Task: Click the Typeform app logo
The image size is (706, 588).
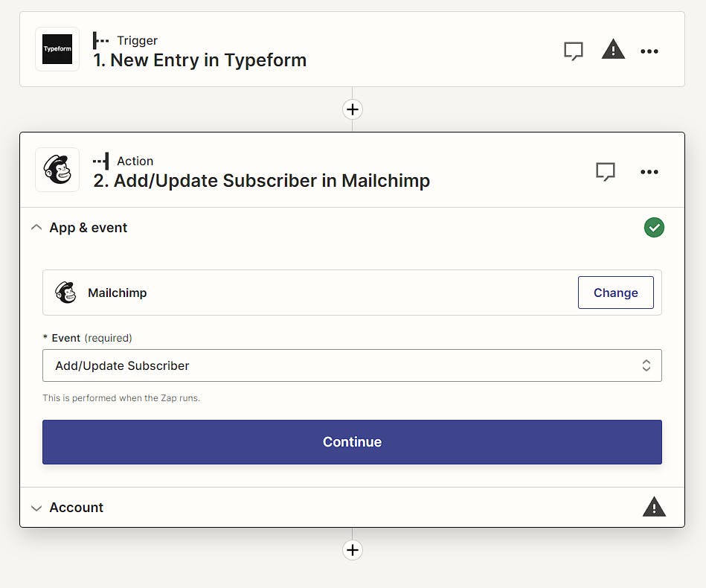Action: (57, 49)
